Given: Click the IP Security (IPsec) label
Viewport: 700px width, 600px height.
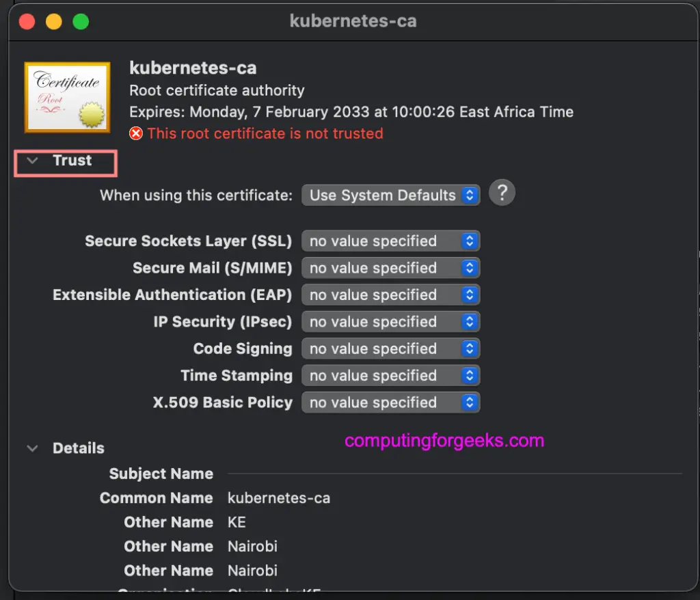Looking at the screenshot, I should click(x=223, y=321).
